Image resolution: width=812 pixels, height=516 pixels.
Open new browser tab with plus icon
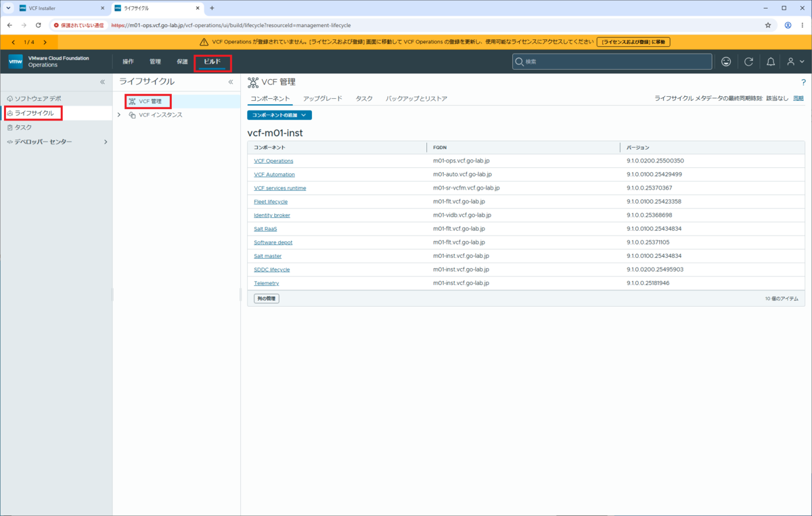click(212, 8)
